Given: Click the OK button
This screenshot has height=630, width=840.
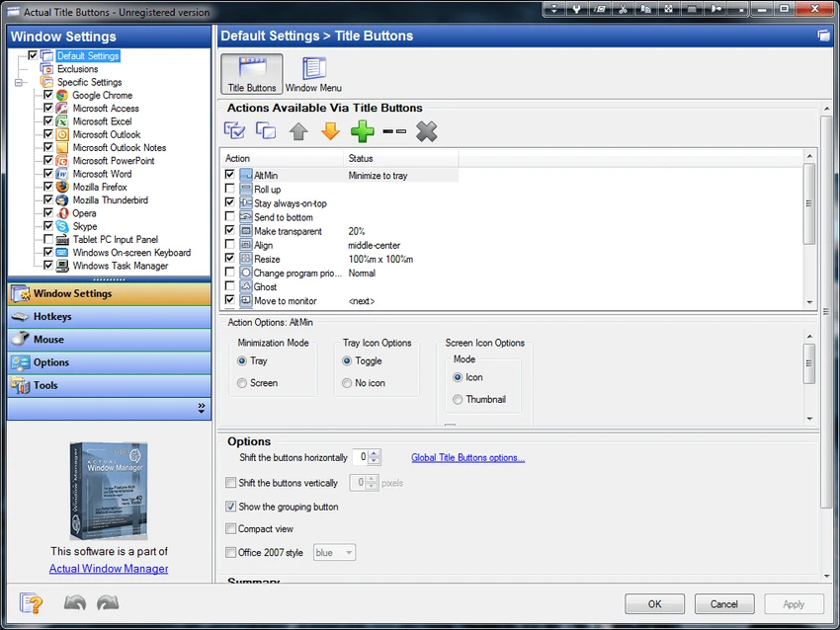Looking at the screenshot, I should coord(654,603).
